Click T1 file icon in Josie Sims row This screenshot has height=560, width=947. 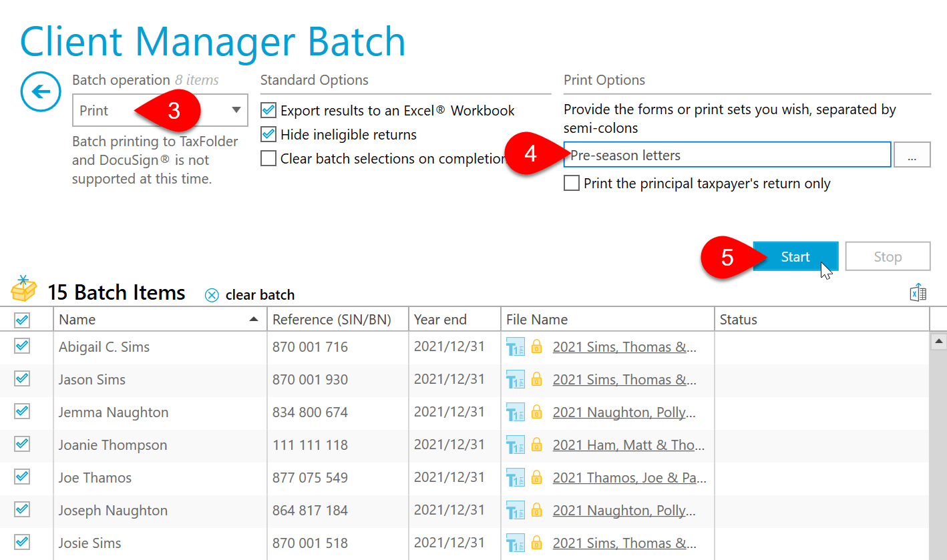click(x=516, y=543)
